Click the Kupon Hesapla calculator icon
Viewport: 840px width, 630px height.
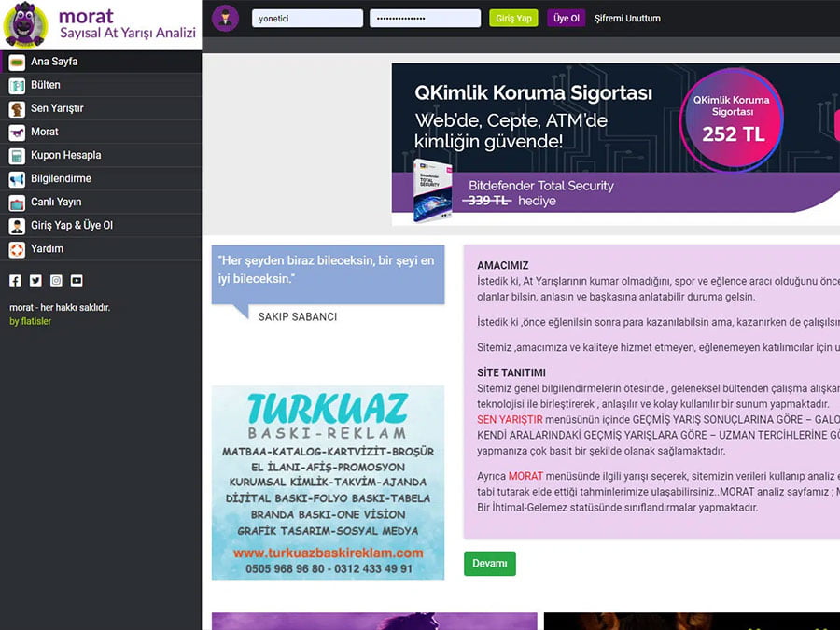point(17,156)
